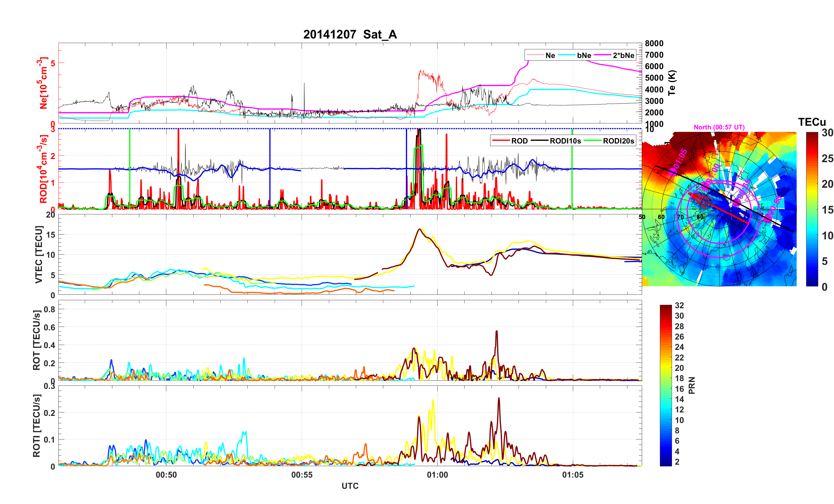The width and height of the screenshot is (834, 504).
Task: Click the UTC x-axis label
Action: point(350,486)
